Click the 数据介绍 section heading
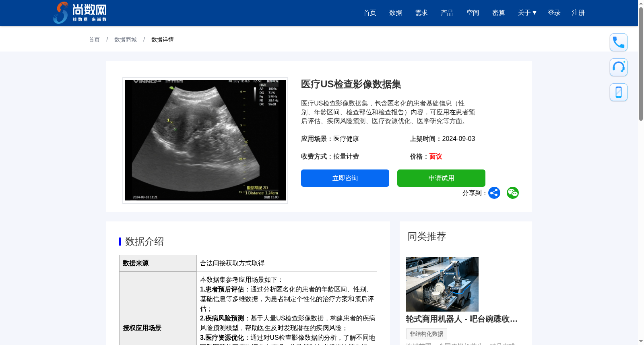Image resolution: width=644 pixels, height=345 pixels. coord(144,242)
